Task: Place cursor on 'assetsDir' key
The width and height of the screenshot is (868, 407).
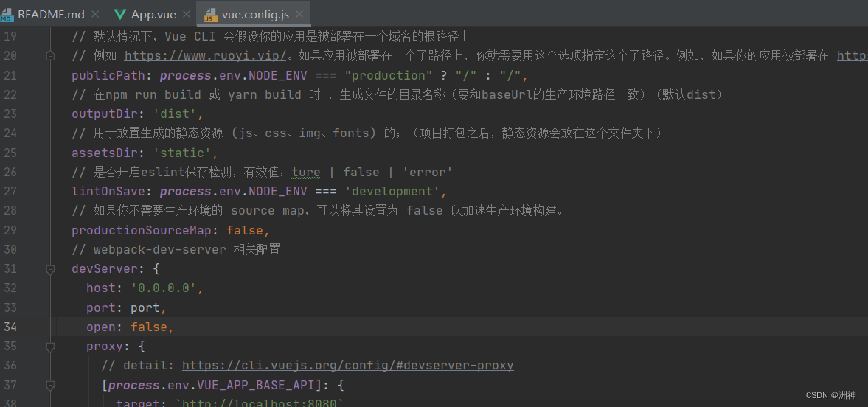Action: click(x=105, y=153)
